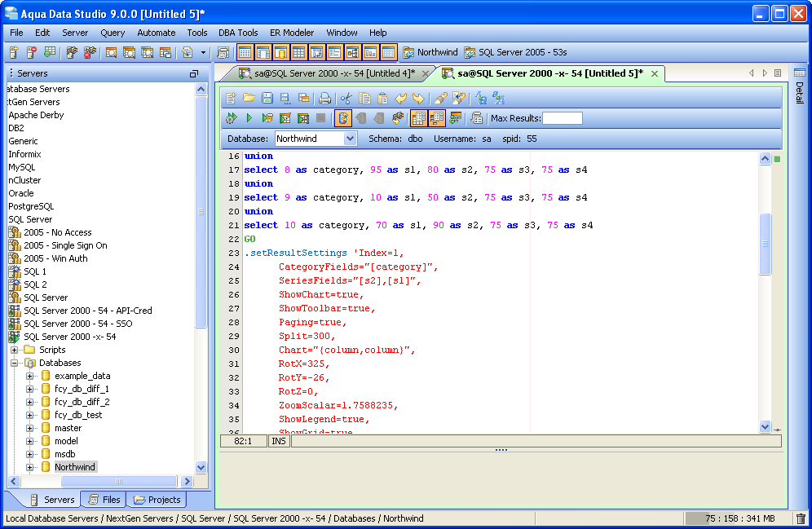Switch to the Untitled 4 query tab

tap(330, 73)
